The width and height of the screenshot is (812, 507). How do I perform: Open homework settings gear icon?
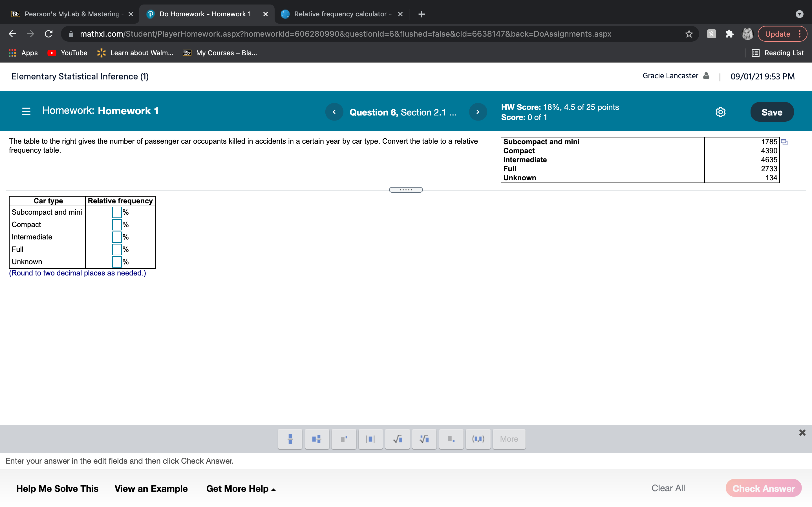tap(720, 112)
